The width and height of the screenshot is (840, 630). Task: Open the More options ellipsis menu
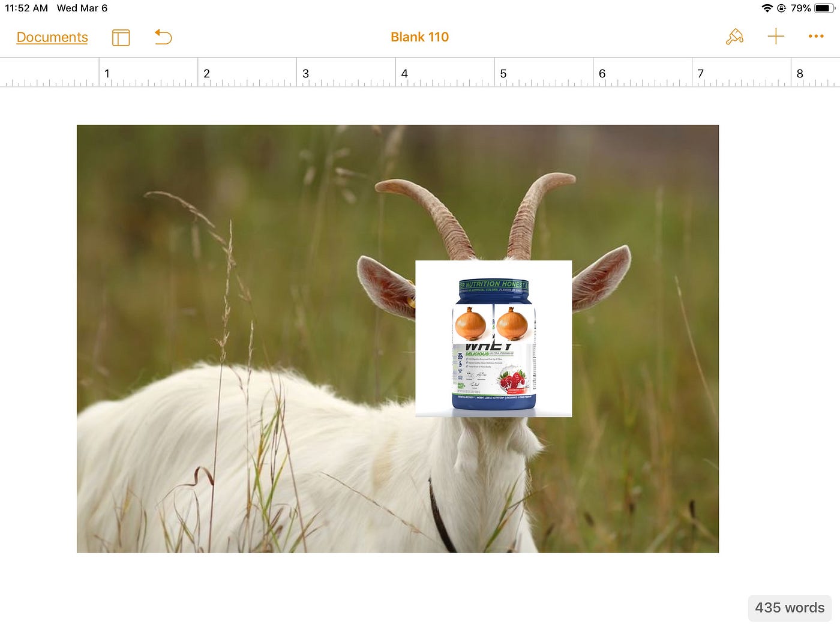click(x=816, y=37)
